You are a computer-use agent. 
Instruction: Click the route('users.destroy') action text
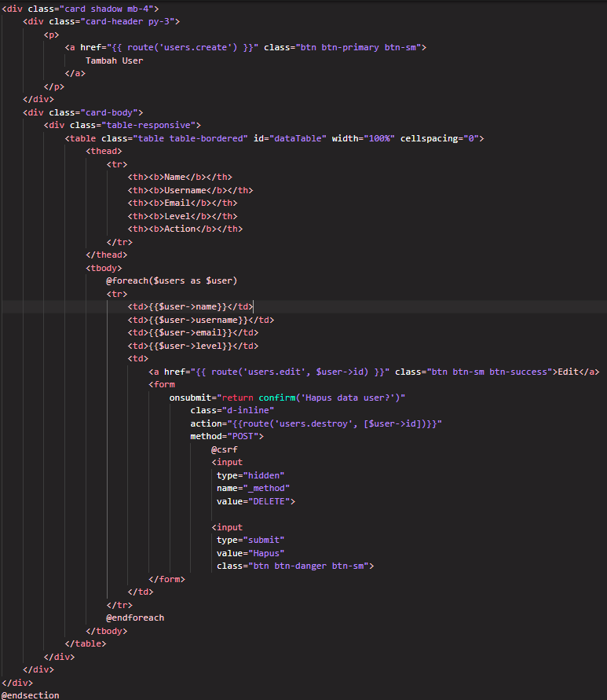[x=335, y=423]
